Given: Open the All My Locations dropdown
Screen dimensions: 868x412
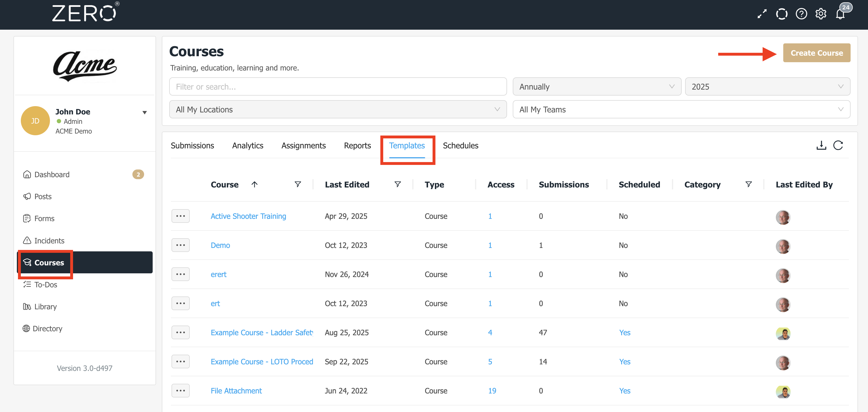Looking at the screenshot, I should 338,110.
